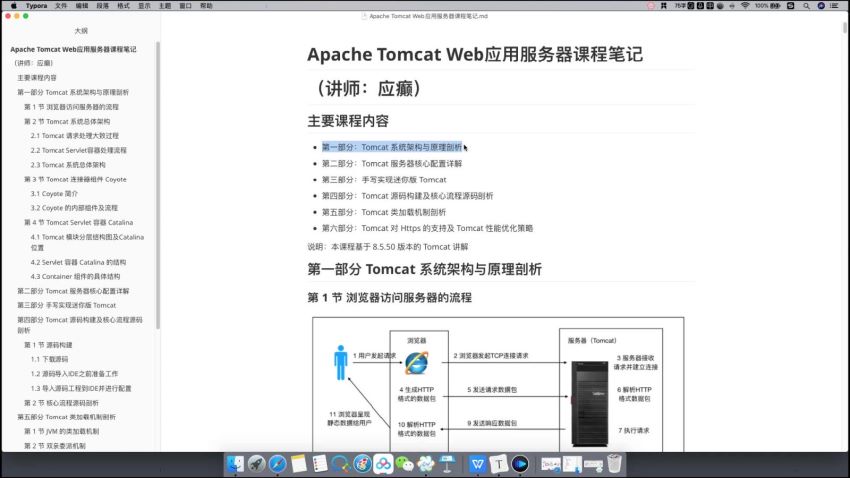The width and height of the screenshot is (850, 478).
Task: Open the blue play-button video player in dock
Action: (520, 464)
